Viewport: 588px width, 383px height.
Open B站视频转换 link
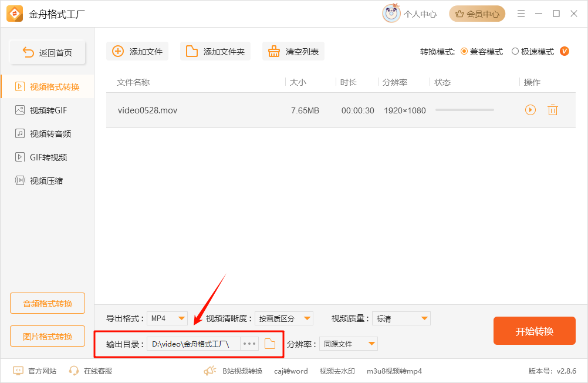click(242, 371)
